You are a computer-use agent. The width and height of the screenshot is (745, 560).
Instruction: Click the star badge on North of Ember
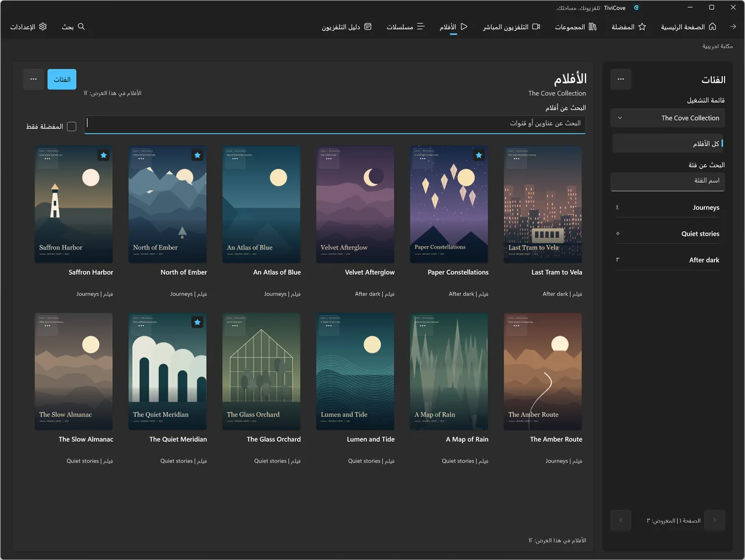point(197,155)
